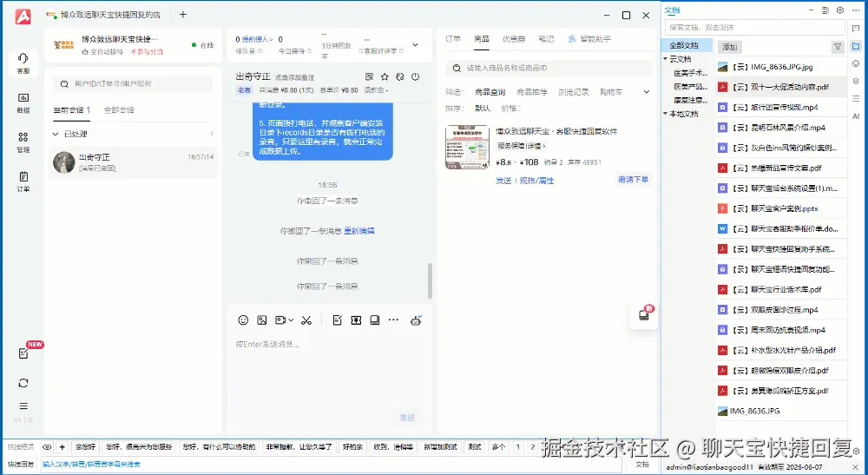Click the product name search field
The height and width of the screenshot is (475, 868).
549,68
